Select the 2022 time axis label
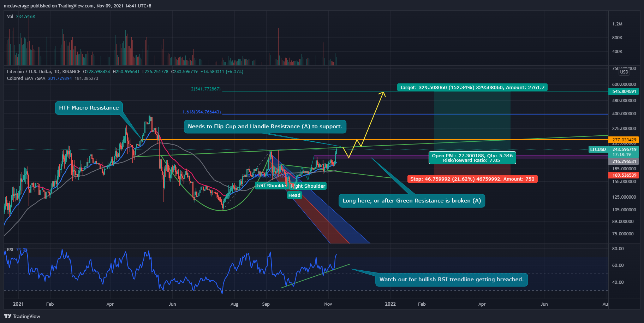 (390, 304)
